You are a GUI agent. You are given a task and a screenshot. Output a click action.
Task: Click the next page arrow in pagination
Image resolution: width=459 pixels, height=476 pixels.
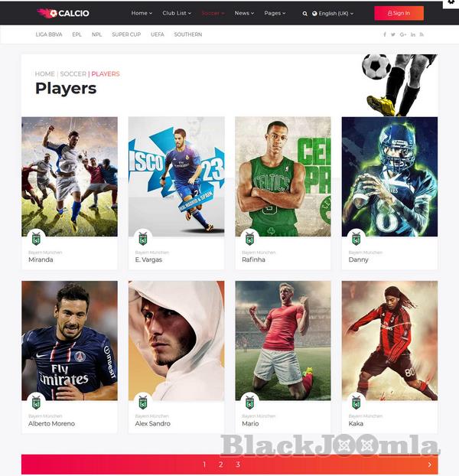click(x=430, y=465)
